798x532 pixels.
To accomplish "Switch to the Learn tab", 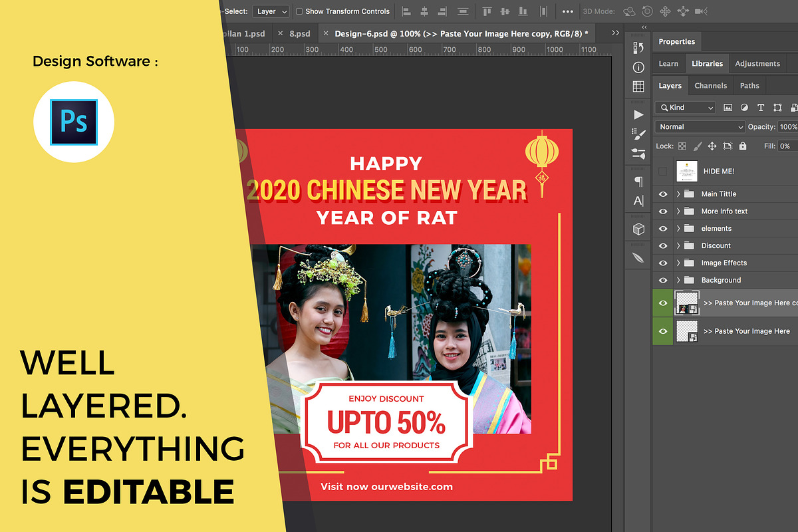I will point(668,64).
